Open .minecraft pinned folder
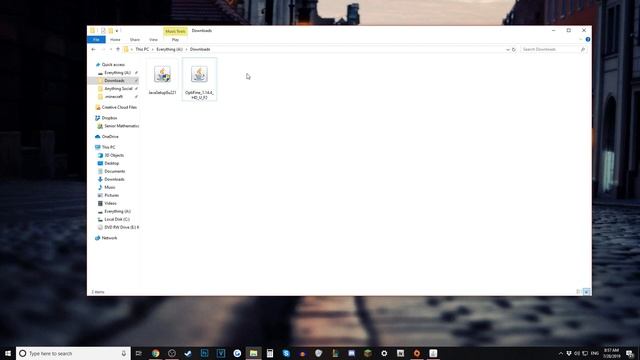Image resolution: width=640 pixels, height=360 pixels. click(113, 97)
